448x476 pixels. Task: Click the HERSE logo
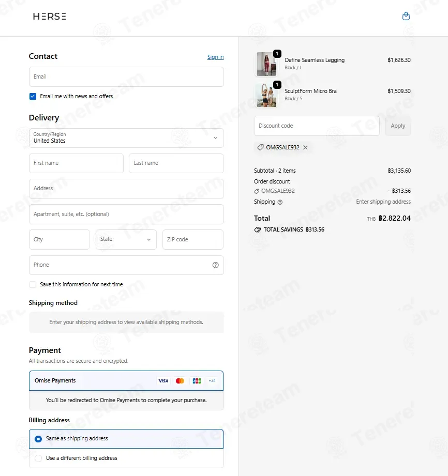point(50,16)
